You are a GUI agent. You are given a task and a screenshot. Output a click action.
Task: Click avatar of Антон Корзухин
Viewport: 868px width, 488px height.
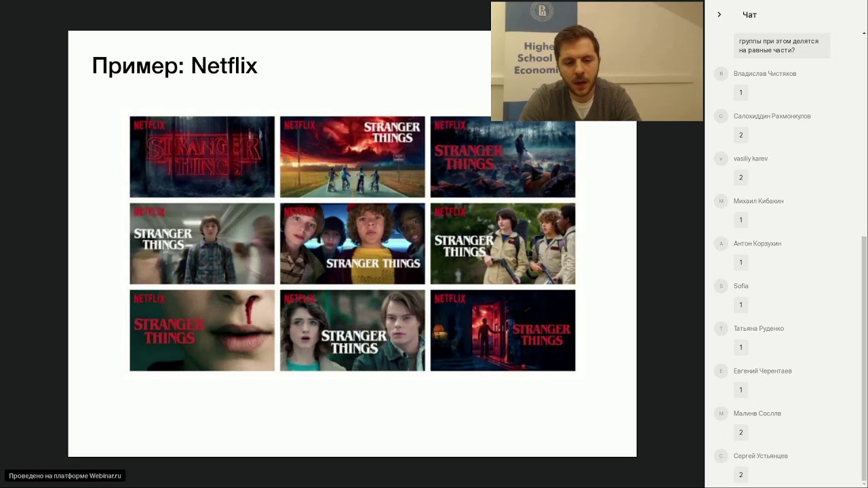721,244
